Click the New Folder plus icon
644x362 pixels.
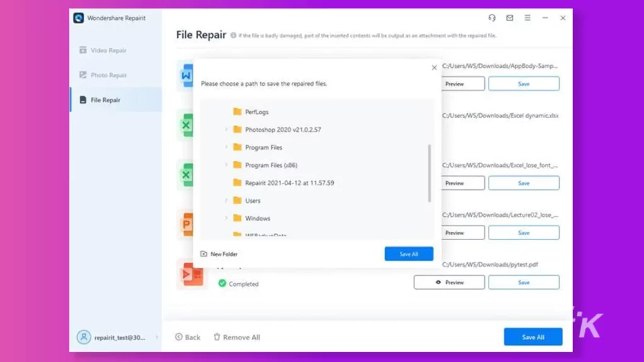pyautogui.click(x=204, y=254)
